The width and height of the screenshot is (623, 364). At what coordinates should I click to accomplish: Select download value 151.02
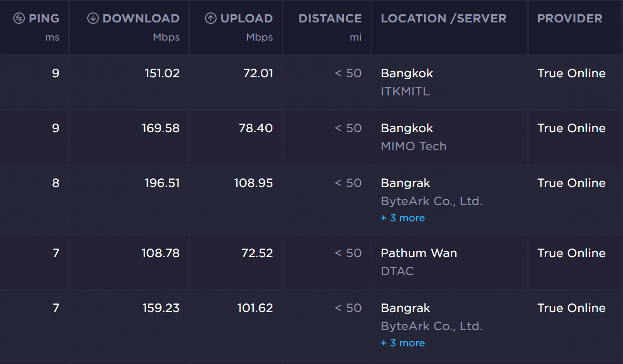162,73
